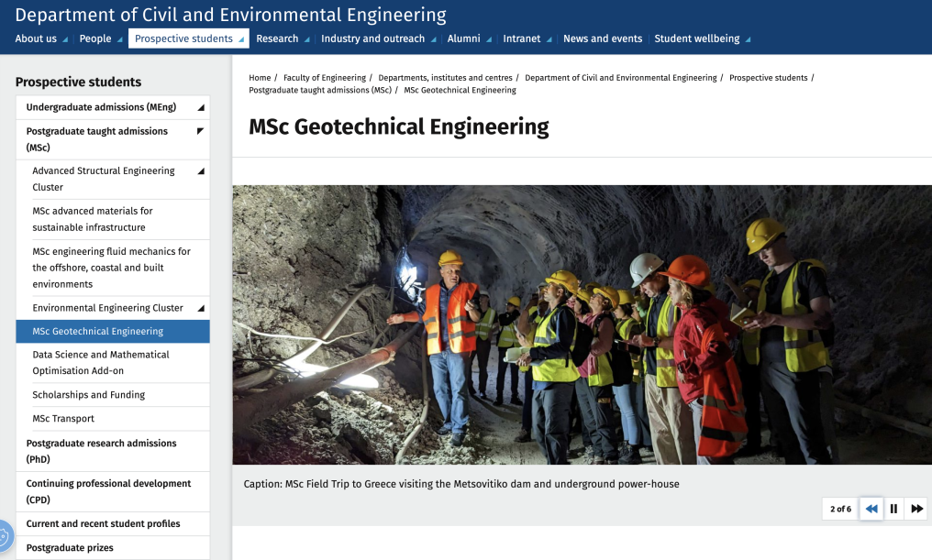This screenshot has height=560, width=932.
Task: Click the Greece field trip photo
Action: [x=582, y=324]
